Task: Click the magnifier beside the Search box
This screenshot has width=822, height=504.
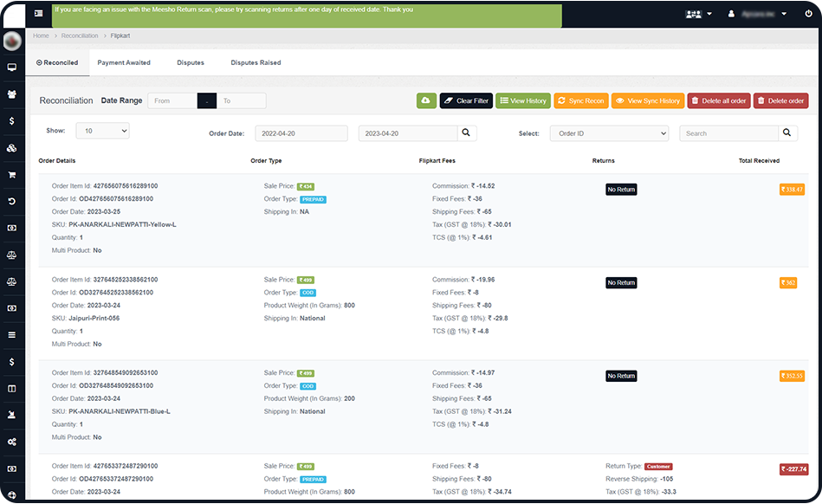Action: pos(787,133)
